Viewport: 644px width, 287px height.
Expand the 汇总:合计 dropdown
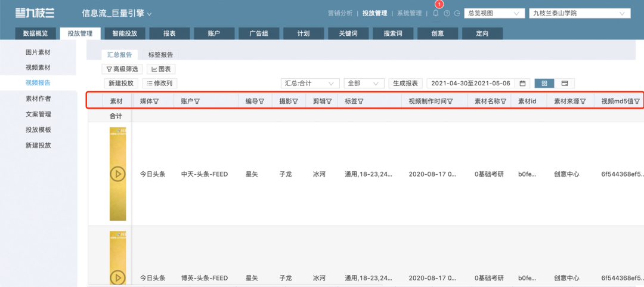click(x=310, y=84)
